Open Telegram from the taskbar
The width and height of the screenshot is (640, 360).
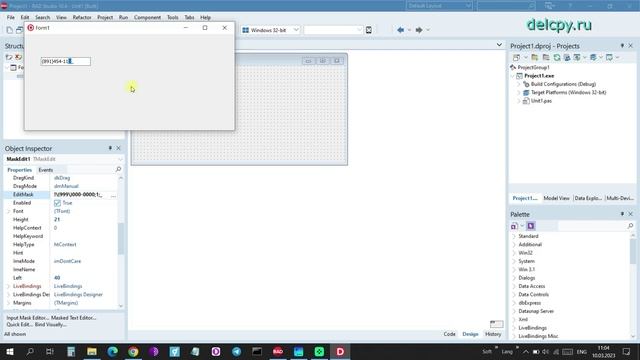coord(236,351)
